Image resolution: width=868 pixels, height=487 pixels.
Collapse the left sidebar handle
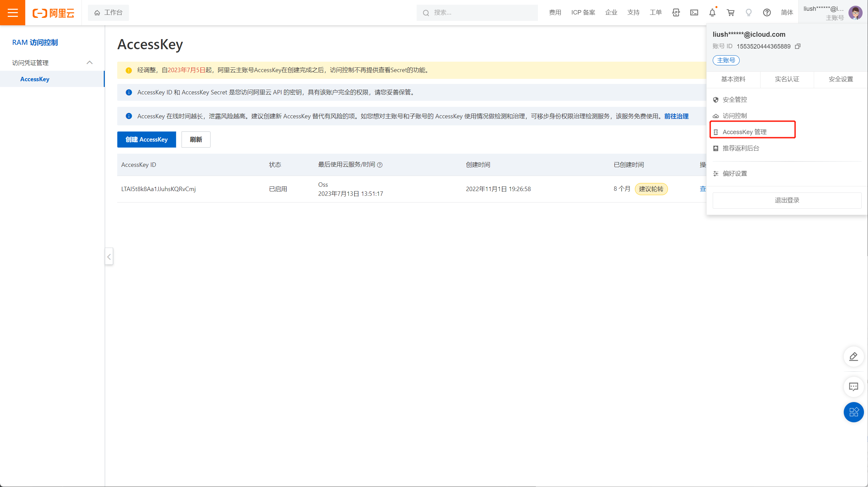pyautogui.click(x=109, y=257)
